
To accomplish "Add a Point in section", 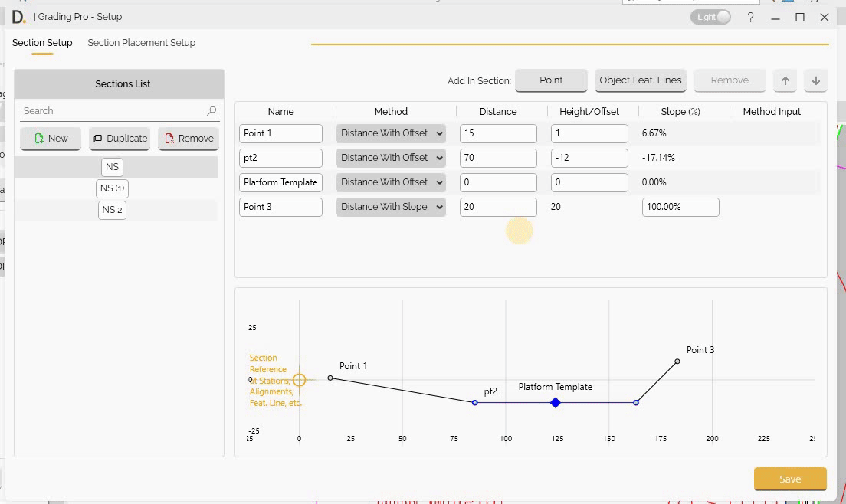I will [551, 80].
